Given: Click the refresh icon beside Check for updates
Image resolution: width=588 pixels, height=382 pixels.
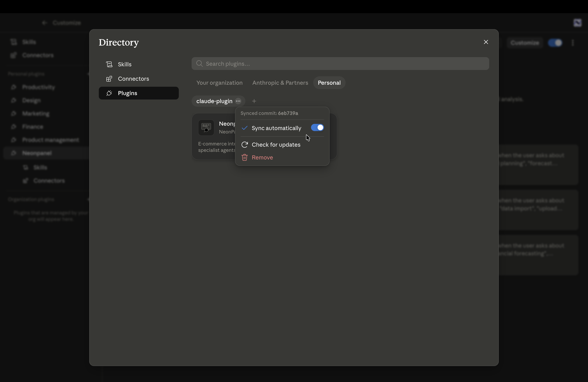Looking at the screenshot, I should 245,145.
